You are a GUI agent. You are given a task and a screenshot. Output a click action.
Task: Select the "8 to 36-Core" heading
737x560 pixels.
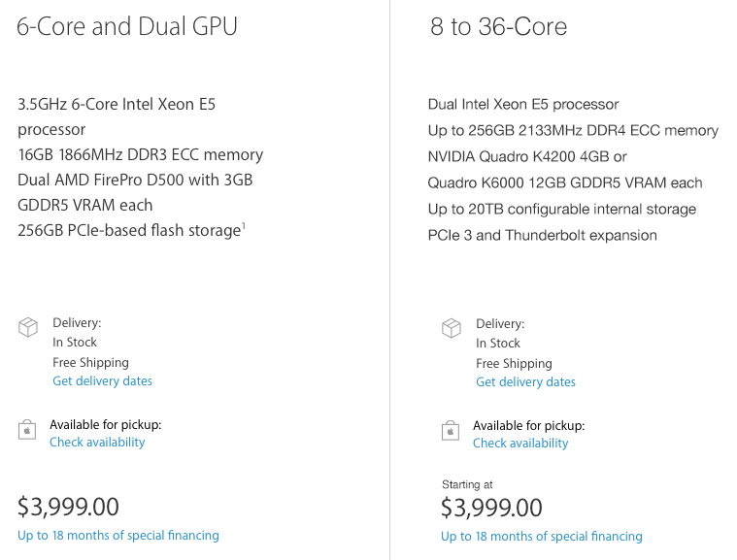pyautogui.click(x=499, y=26)
